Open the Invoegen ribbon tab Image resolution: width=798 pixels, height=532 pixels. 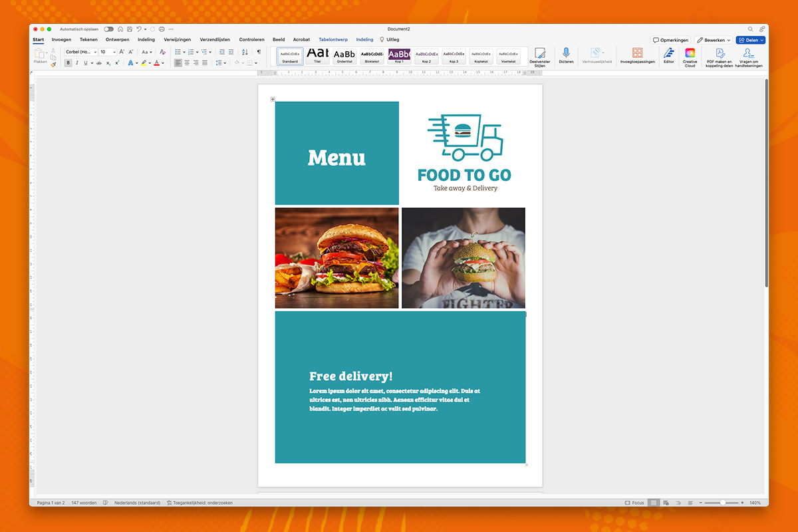(x=61, y=39)
